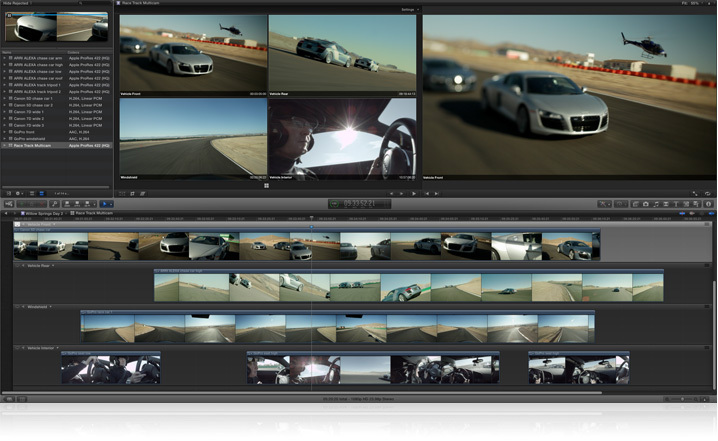This screenshot has height=441, width=718.
Task: Reject the selection with red X
Action: click(42, 204)
